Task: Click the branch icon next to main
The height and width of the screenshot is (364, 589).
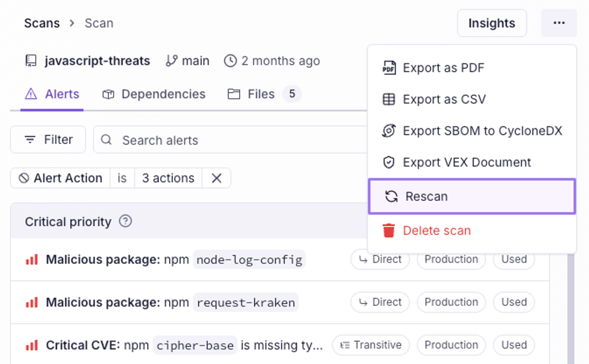Action: 170,61
